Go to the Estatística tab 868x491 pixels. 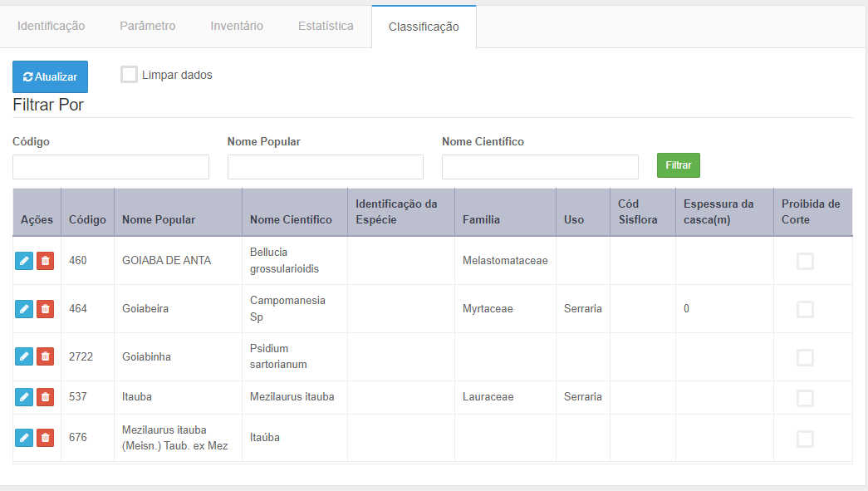click(326, 26)
